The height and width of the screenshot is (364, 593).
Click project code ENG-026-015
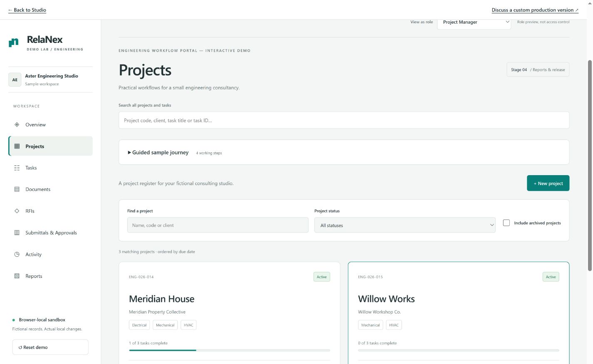pyautogui.click(x=370, y=277)
